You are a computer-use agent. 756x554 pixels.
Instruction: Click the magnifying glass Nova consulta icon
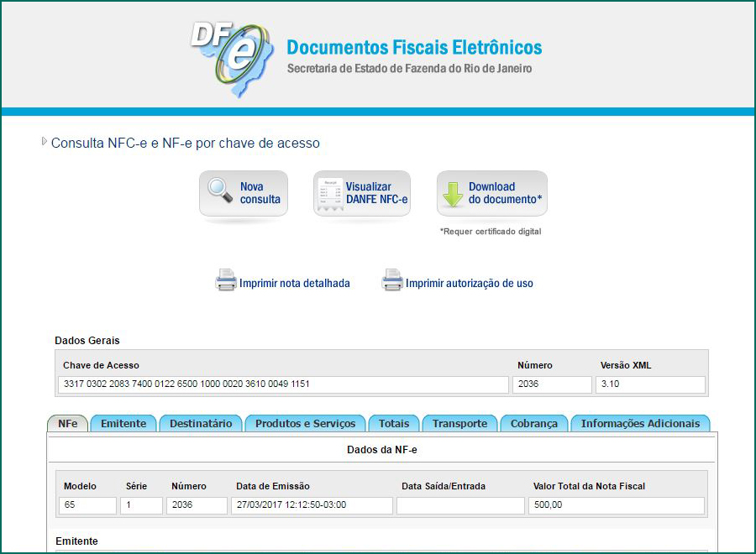pyautogui.click(x=220, y=192)
